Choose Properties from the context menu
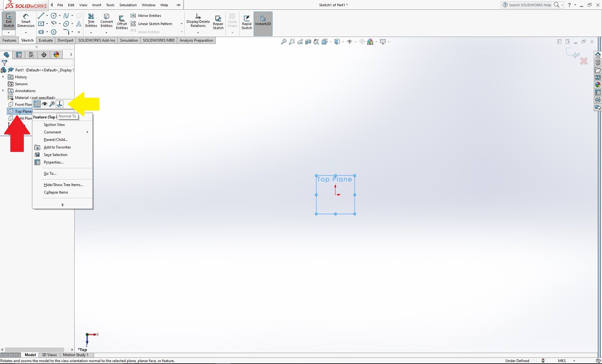Viewport: 602px width, 364px height. (53, 162)
